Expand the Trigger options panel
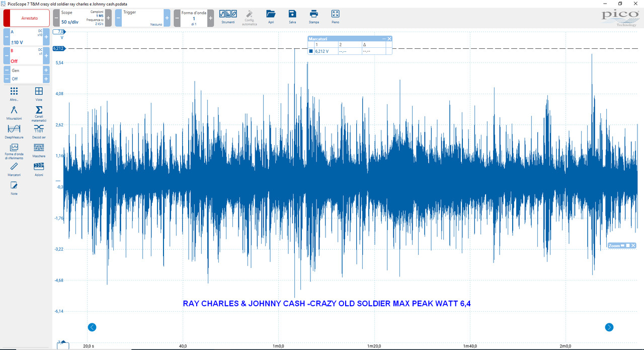Image resolution: width=644 pixels, height=350 pixels. coord(142,18)
